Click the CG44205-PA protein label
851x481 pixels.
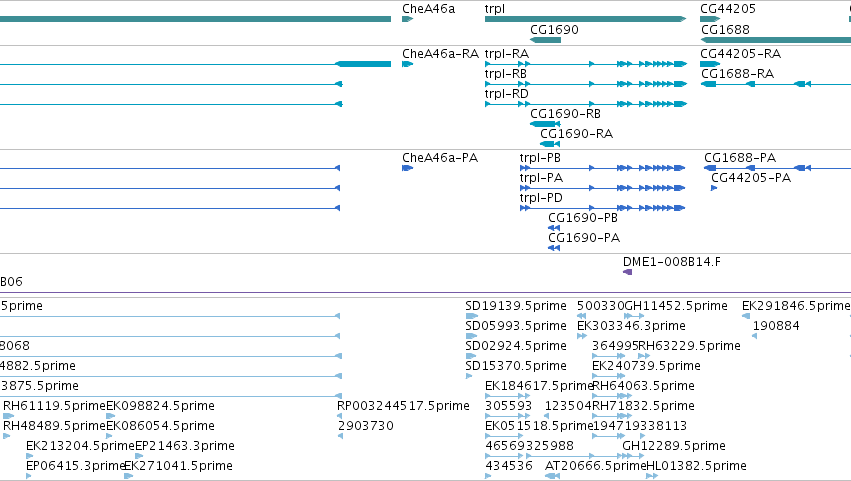751,178
